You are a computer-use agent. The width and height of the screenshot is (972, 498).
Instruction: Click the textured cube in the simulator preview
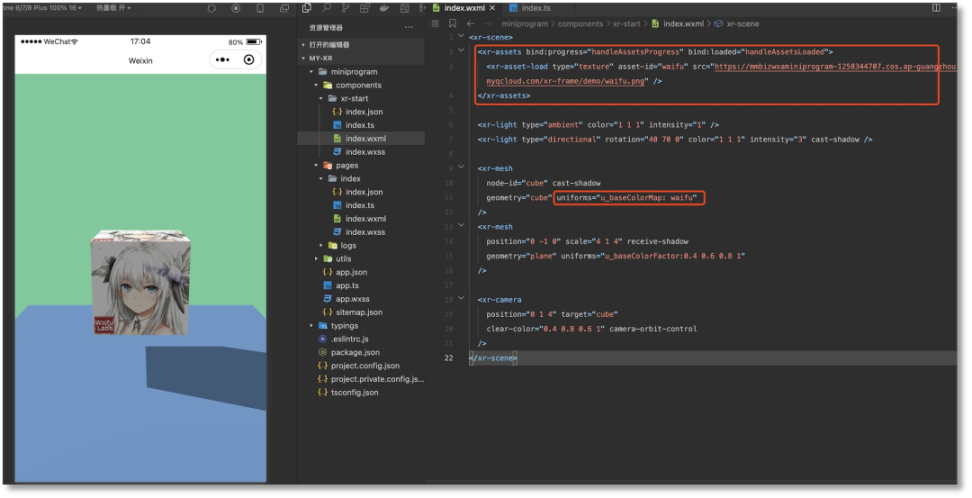click(141, 282)
